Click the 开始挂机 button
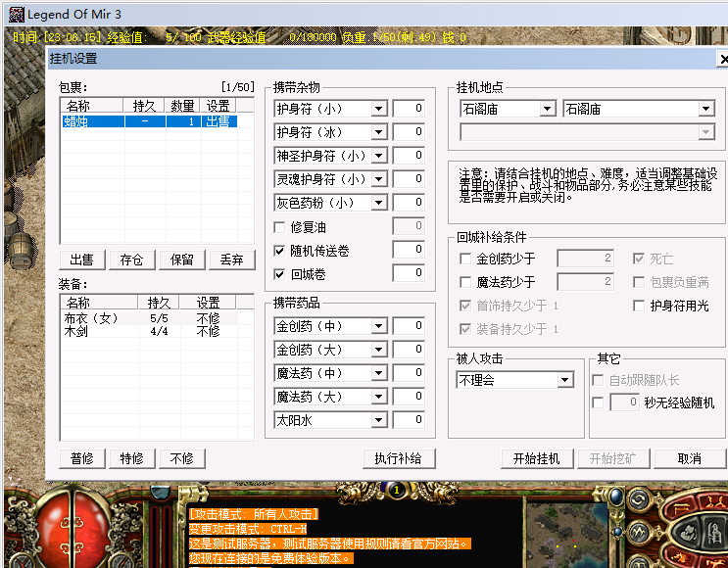Image resolution: width=728 pixels, height=568 pixels. pyautogui.click(x=537, y=458)
